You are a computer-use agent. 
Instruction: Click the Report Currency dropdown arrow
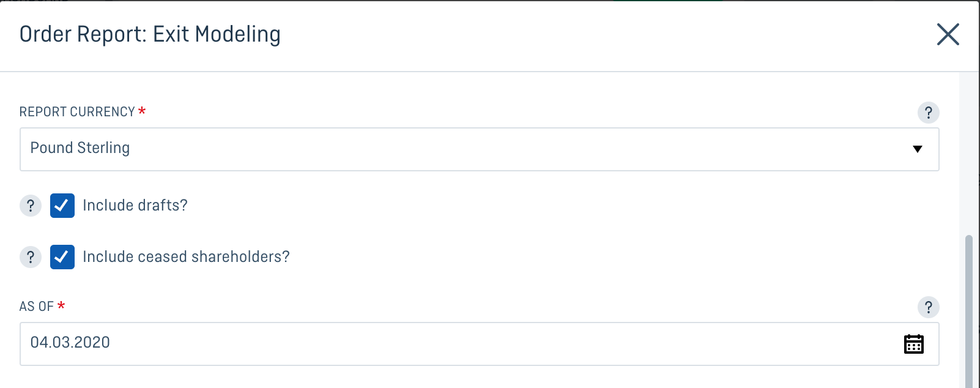click(917, 149)
